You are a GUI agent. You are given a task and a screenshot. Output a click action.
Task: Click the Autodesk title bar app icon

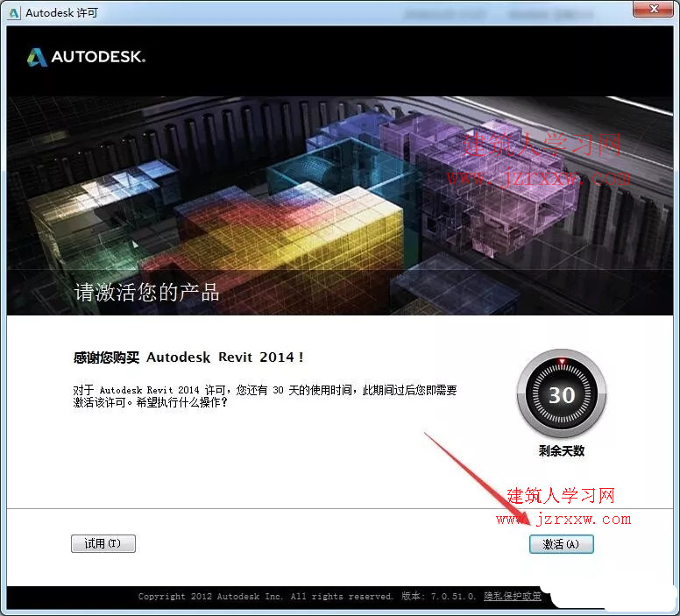pos(14,13)
